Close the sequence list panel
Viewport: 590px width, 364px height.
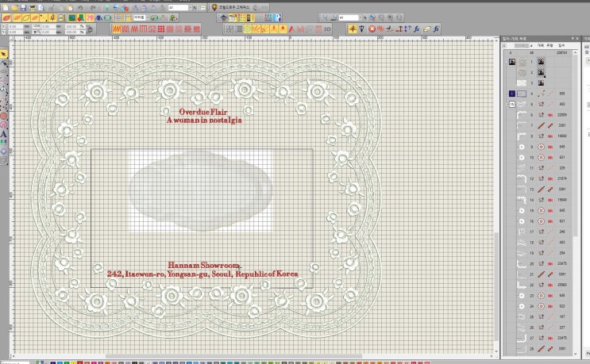577,38
